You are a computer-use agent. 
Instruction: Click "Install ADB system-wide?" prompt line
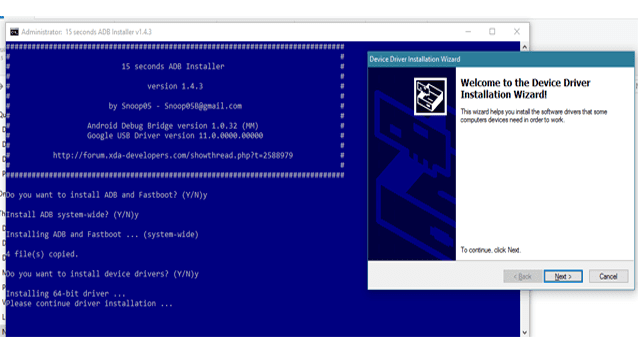72,215
